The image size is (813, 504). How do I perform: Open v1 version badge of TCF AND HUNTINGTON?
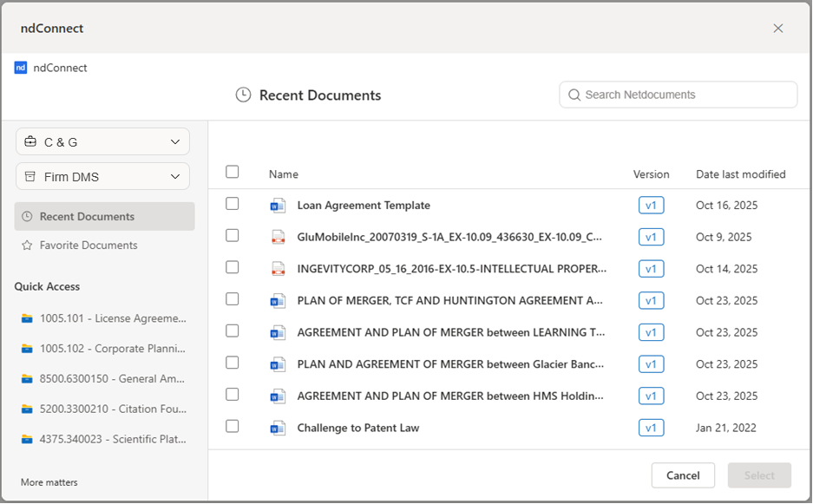652,301
